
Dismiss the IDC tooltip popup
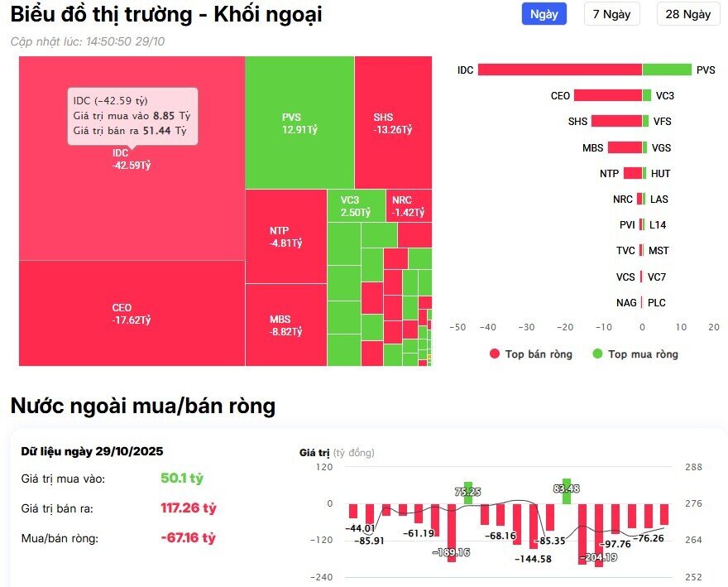pos(134,116)
